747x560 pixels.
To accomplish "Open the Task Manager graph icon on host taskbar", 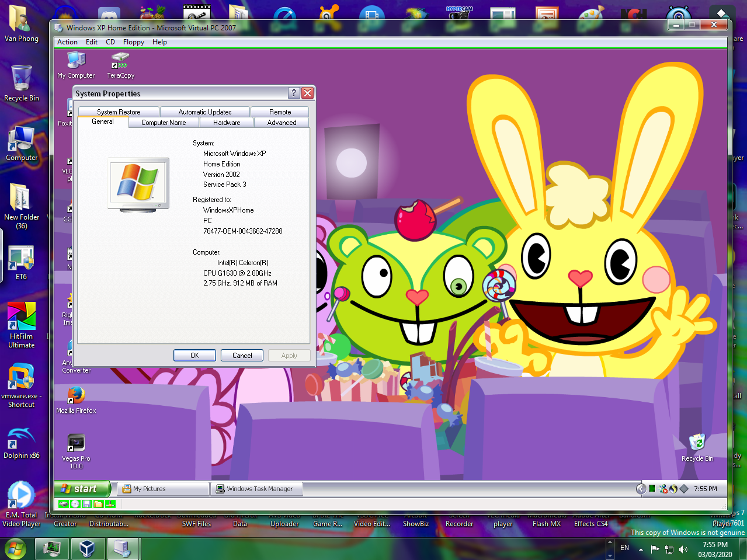I will coord(51,549).
